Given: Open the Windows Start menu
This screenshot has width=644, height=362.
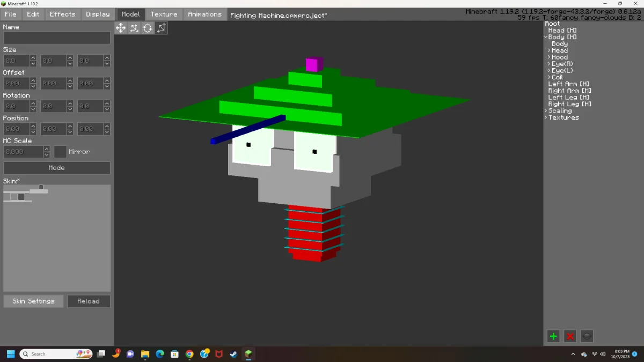Looking at the screenshot, I should click(10, 354).
